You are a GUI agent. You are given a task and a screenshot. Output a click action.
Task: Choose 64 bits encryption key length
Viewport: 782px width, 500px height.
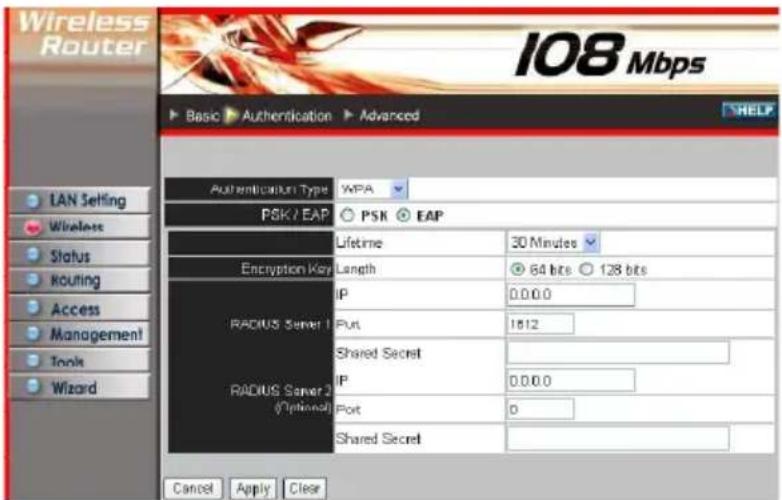click(x=517, y=269)
